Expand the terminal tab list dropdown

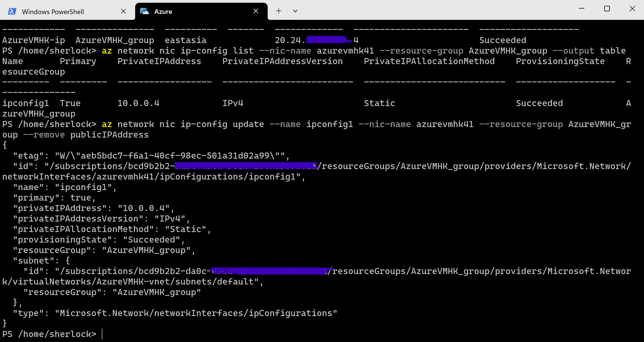click(295, 12)
